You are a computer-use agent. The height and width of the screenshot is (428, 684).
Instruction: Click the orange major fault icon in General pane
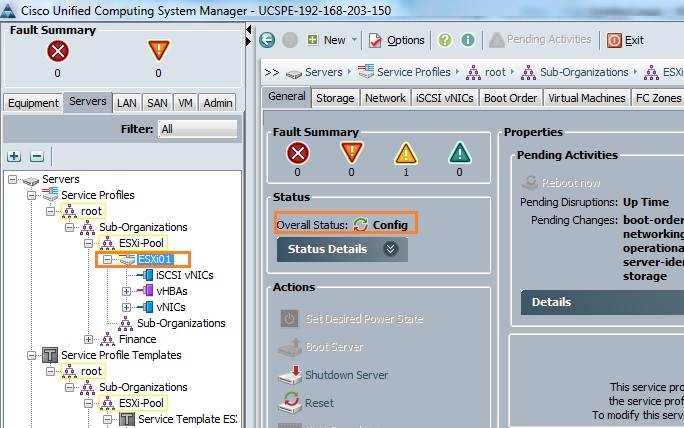352,153
